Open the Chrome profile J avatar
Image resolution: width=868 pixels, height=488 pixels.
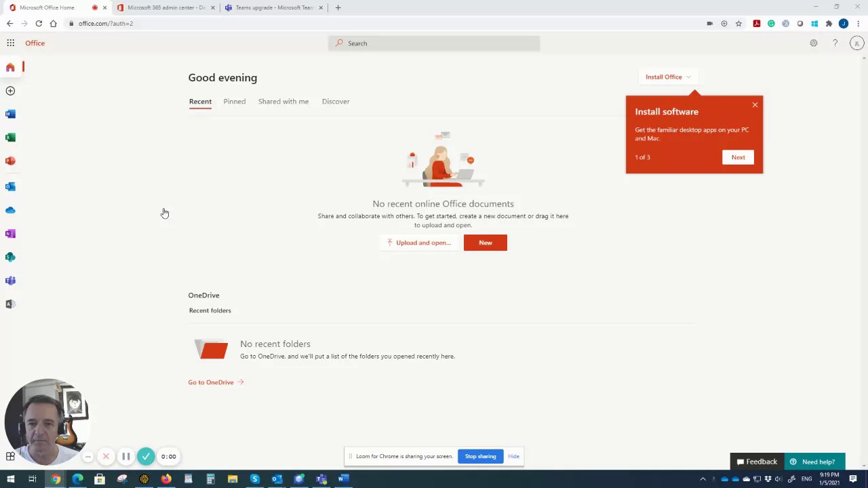pos(844,23)
